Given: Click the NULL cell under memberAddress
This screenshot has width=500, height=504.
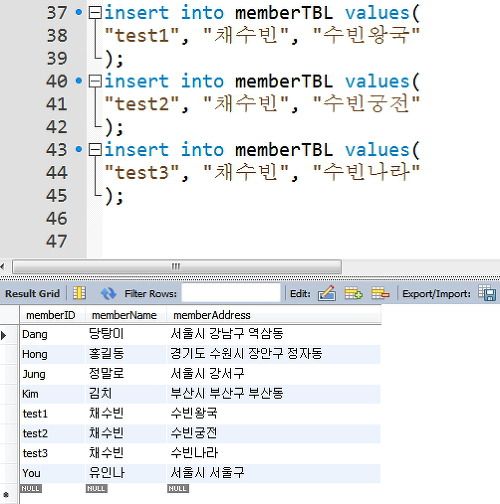Looking at the screenshot, I should pyautogui.click(x=178, y=489).
